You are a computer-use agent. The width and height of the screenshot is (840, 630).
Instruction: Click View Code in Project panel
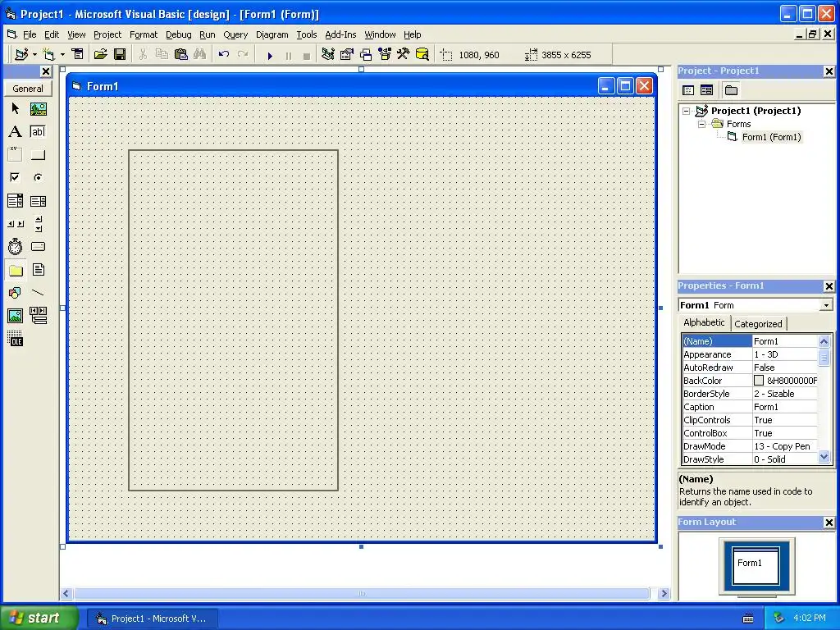coord(688,90)
